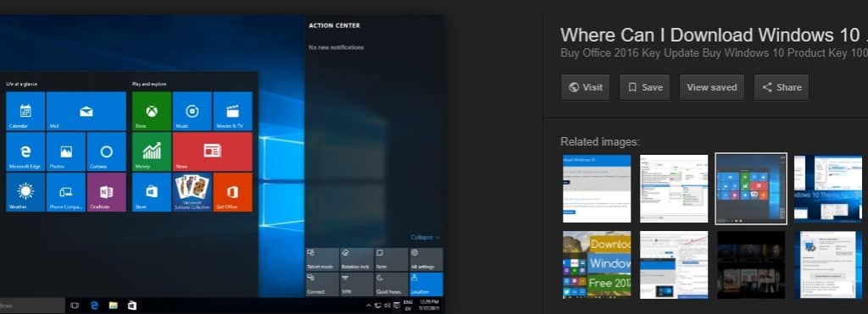This screenshot has width=868, height=314.
Task: Select the Download Windows Free related thumbnail
Action: click(x=597, y=265)
